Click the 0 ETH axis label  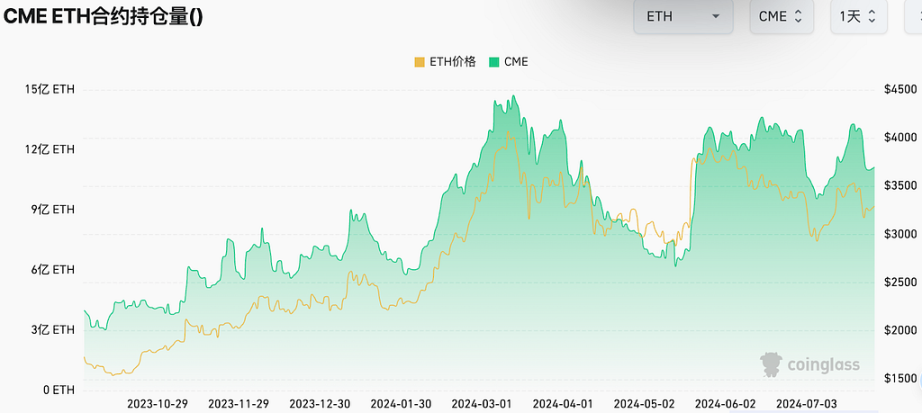pyautogui.click(x=60, y=390)
